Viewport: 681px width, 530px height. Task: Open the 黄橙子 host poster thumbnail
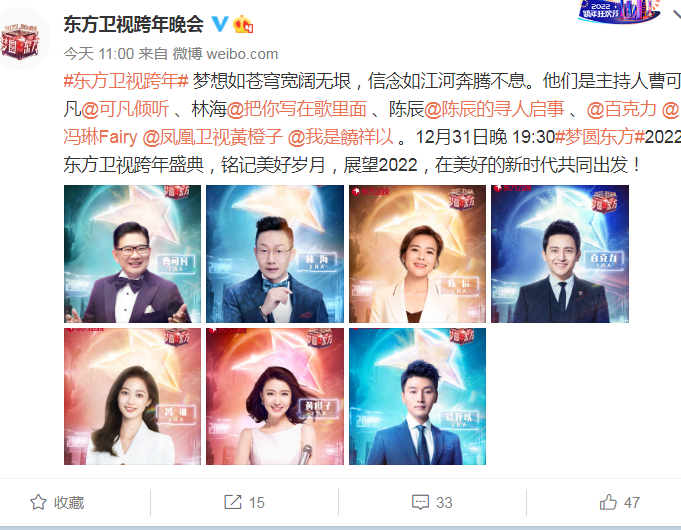275,396
